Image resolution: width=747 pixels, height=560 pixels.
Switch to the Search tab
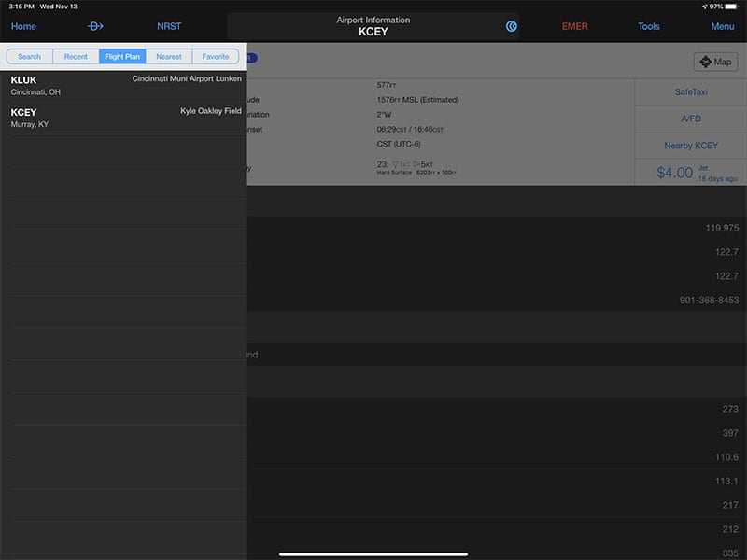[30, 57]
